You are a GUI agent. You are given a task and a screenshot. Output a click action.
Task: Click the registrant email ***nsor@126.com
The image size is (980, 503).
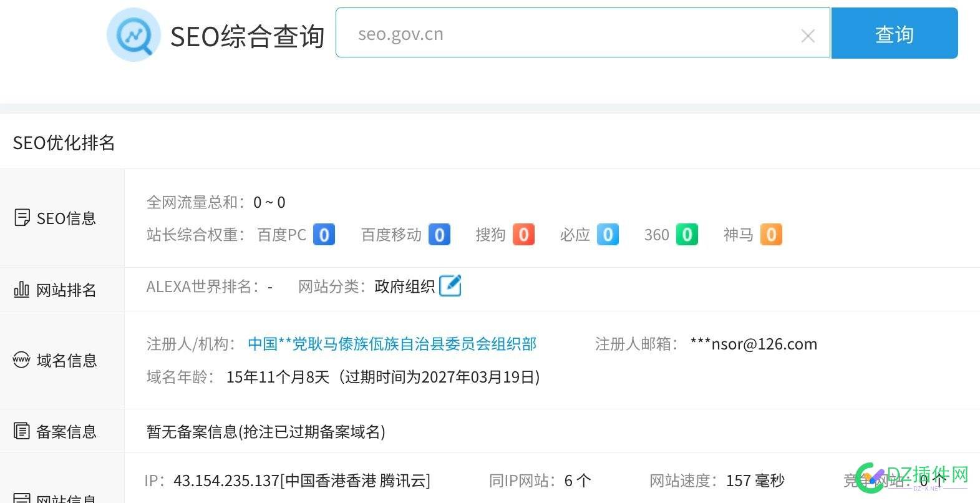coord(754,344)
